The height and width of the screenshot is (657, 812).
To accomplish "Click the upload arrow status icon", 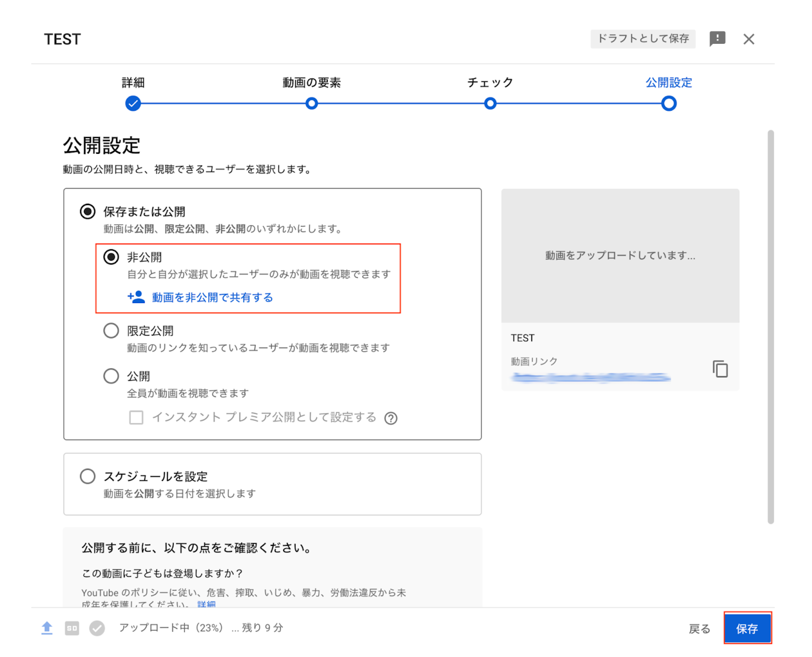I will click(x=47, y=628).
